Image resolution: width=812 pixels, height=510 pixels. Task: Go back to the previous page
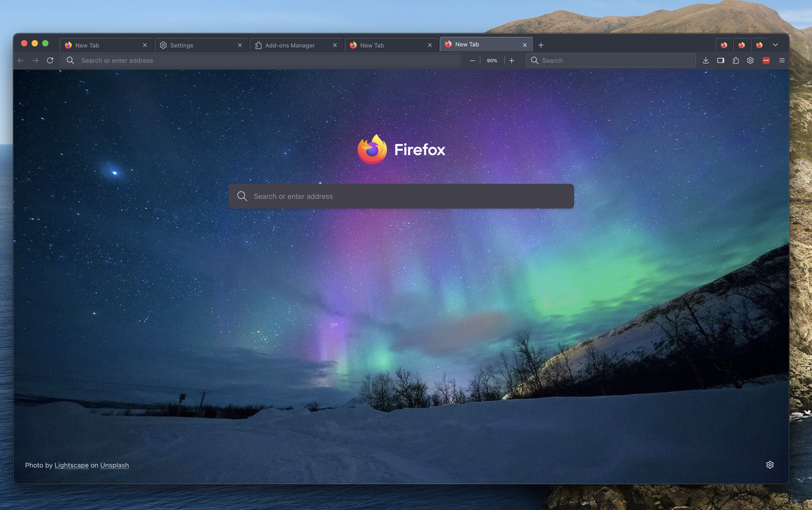pyautogui.click(x=20, y=61)
